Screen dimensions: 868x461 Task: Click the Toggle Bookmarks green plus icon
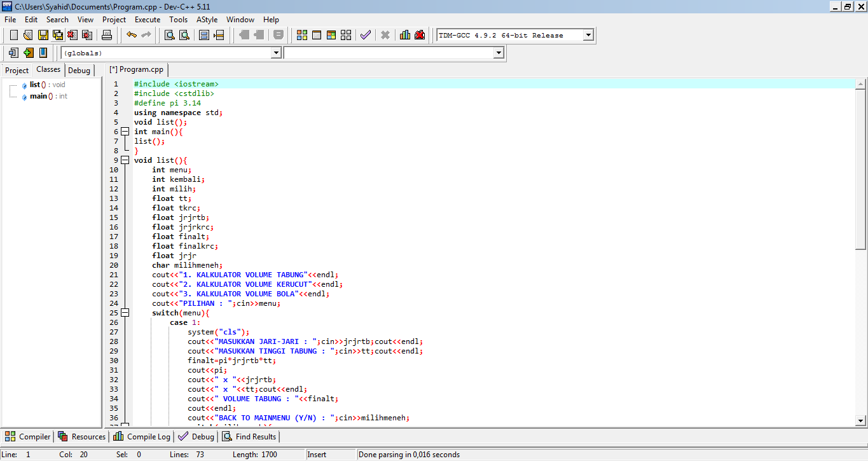[29, 53]
